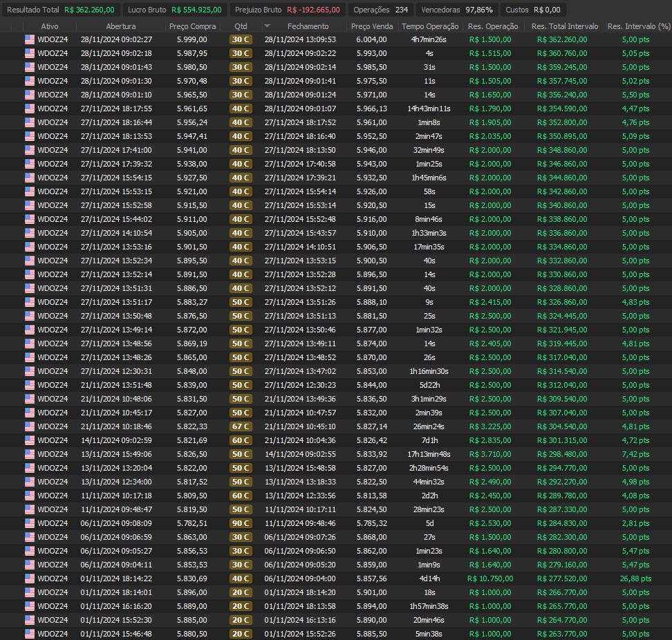Click the Res. Intervalo (%) column header
The height and width of the screenshot is (640, 672).
pyautogui.click(x=638, y=26)
